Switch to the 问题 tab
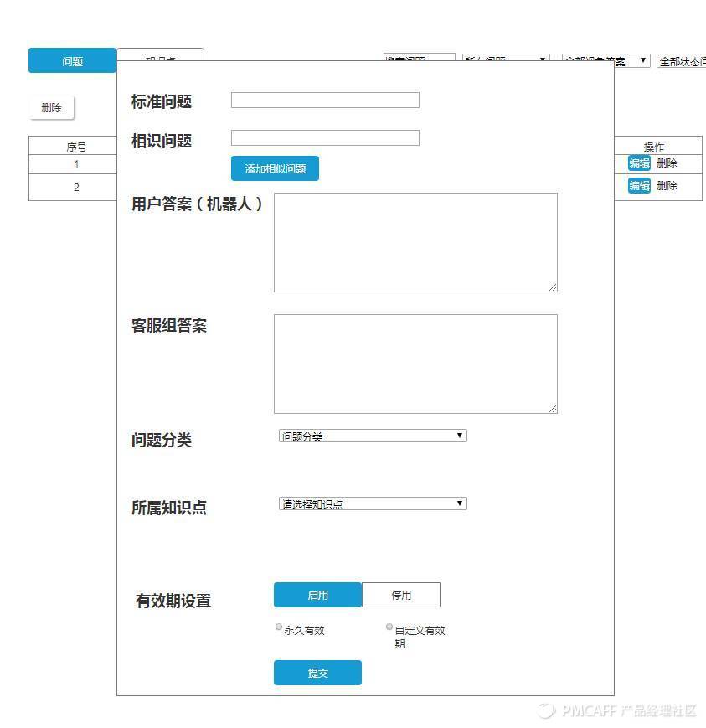The width and height of the screenshot is (706, 728). tap(71, 60)
